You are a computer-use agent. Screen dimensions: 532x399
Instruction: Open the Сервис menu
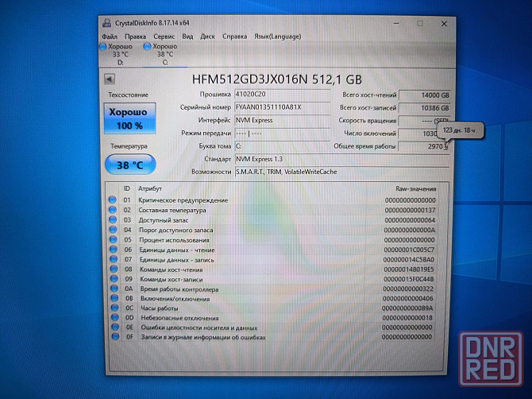click(164, 37)
